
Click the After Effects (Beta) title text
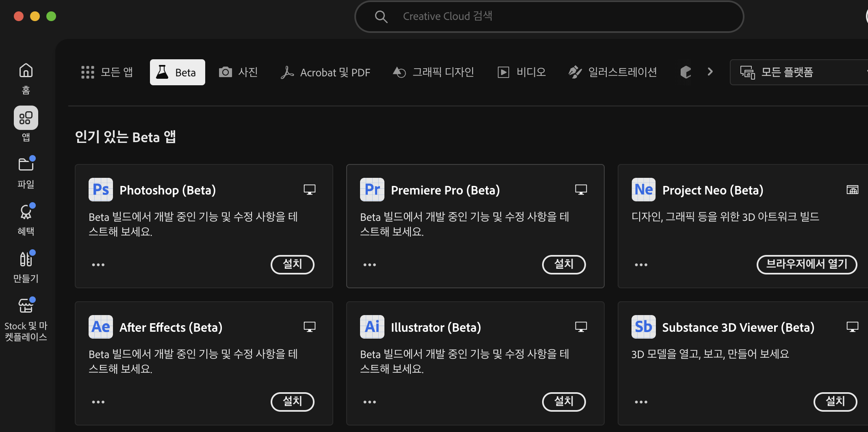(x=171, y=327)
